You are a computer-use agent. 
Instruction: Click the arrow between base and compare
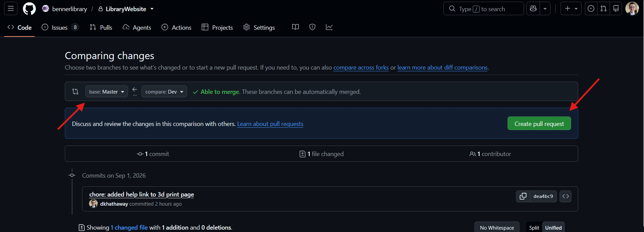(135, 90)
